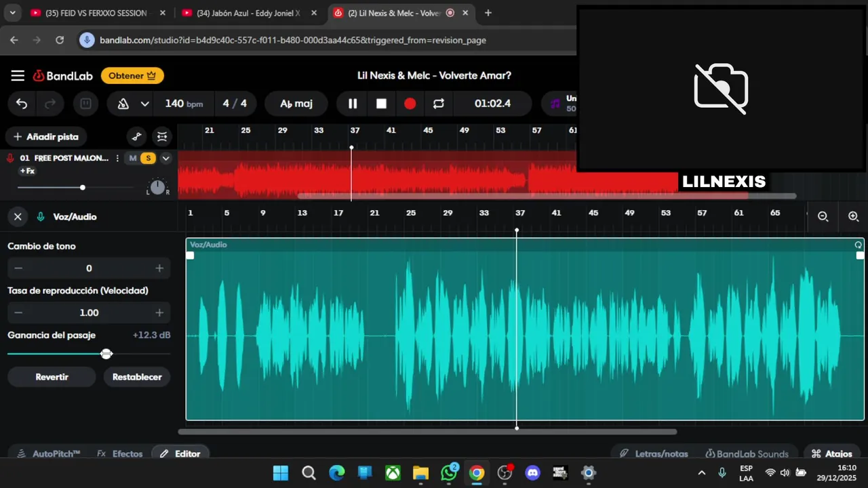This screenshot has width=868, height=488.
Task: Add effects with +Fx on track 01
Action: click(27, 171)
